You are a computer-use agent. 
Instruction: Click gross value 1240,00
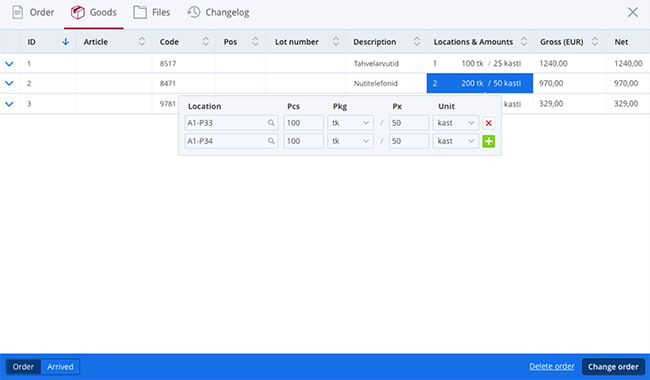(553, 63)
